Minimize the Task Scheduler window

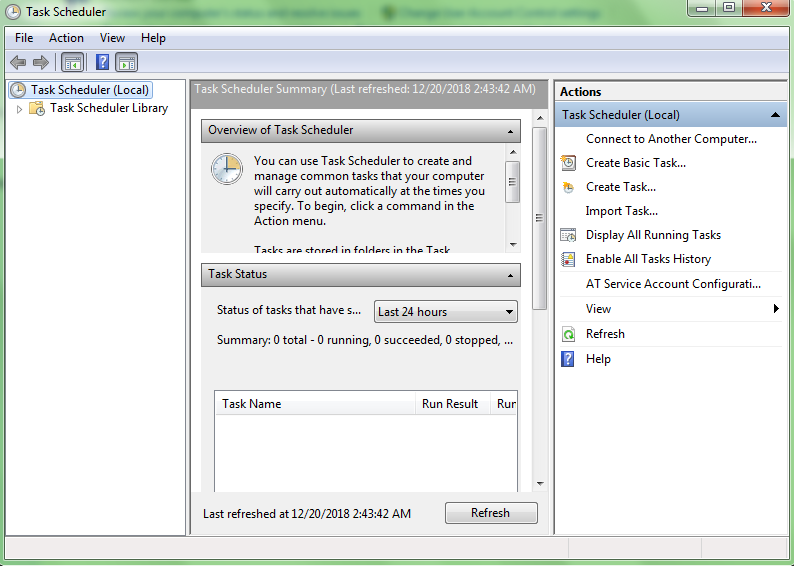click(702, 8)
